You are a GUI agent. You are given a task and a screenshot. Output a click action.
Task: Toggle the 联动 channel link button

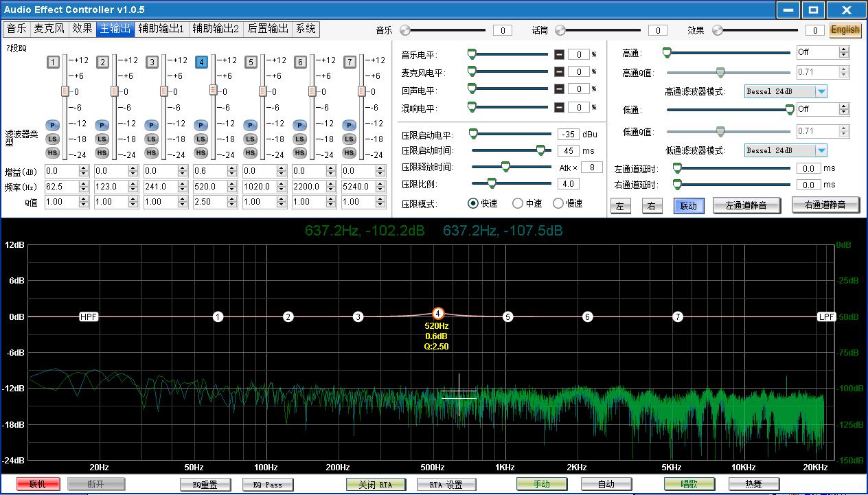[x=688, y=205]
